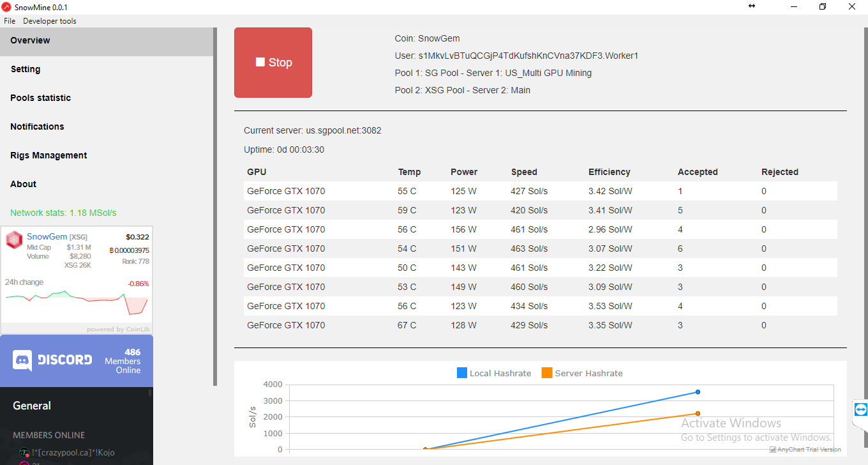Click the 24h change price sparkline chart
The width and height of the screenshot is (868, 465).
tap(77, 302)
